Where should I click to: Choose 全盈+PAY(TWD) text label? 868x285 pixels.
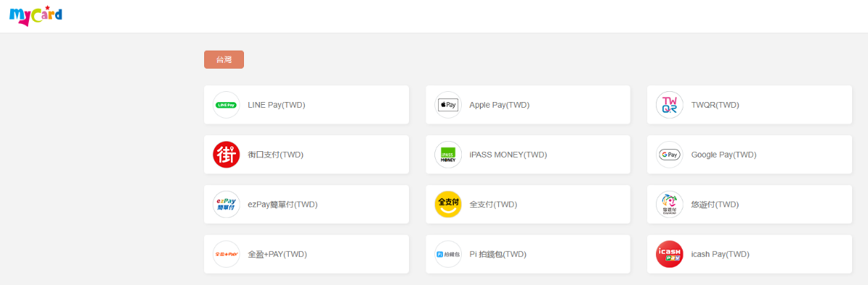tap(277, 254)
